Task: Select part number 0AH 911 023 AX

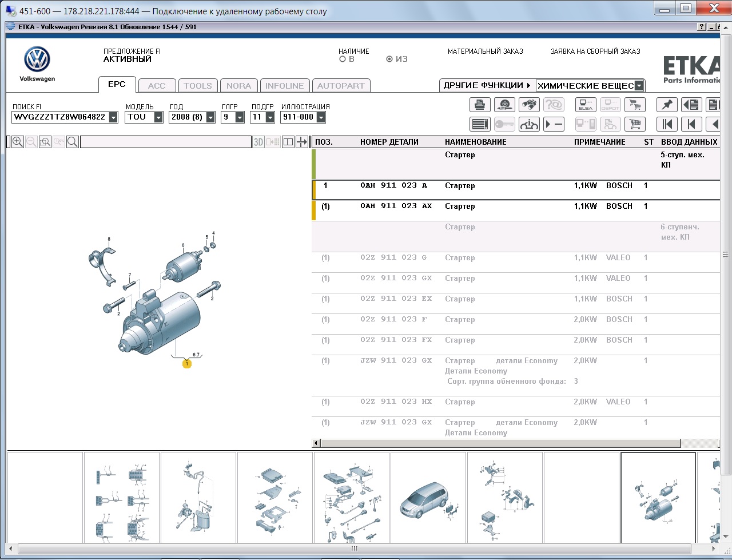Action: tap(396, 206)
